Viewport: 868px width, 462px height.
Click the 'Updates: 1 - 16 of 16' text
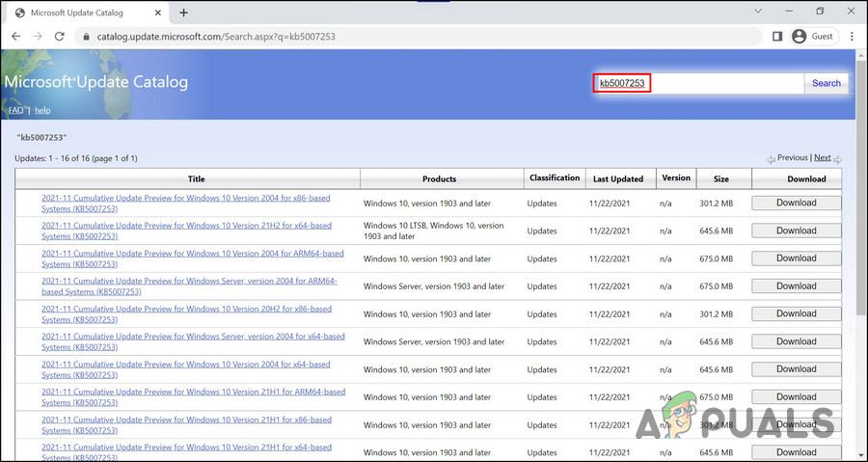[x=76, y=158]
